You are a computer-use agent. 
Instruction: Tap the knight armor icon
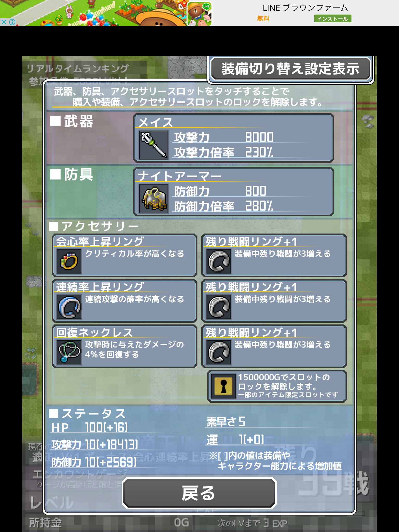point(154,199)
